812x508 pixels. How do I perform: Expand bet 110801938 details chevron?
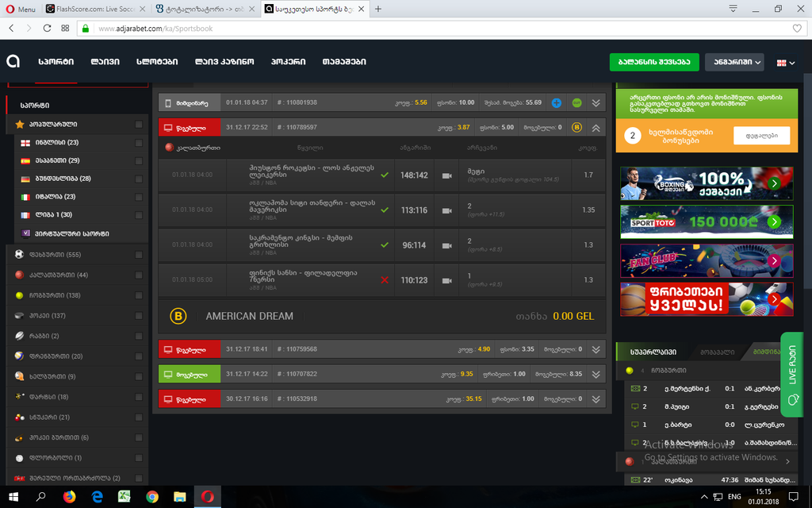(596, 102)
